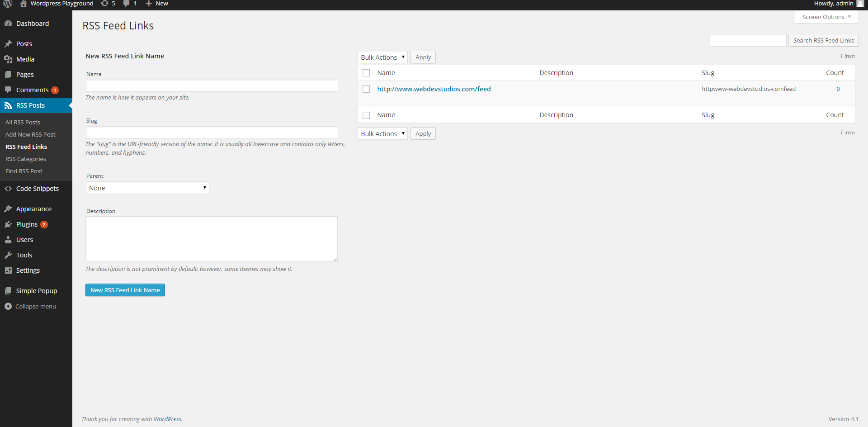This screenshot has width=868, height=427.
Task: Click the admin avatar icon
Action: coord(860,4)
